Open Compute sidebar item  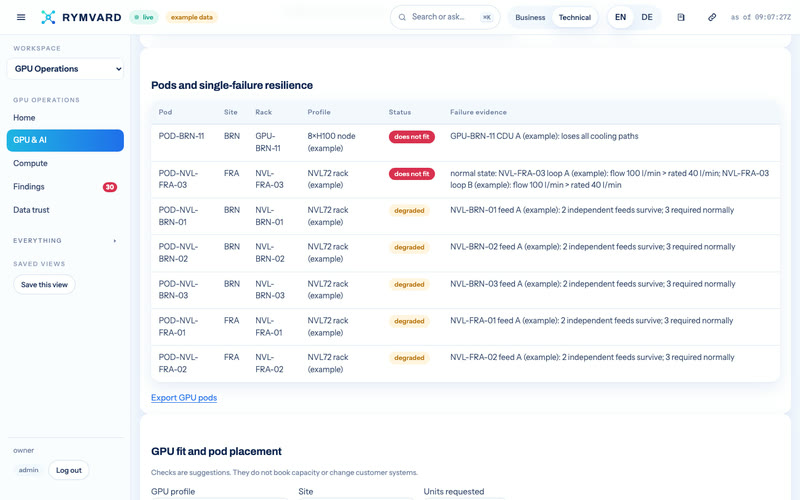coord(65,163)
